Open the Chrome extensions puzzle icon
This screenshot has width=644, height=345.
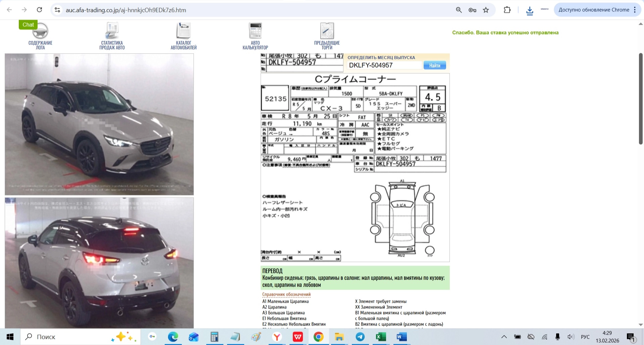coord(507,10)
